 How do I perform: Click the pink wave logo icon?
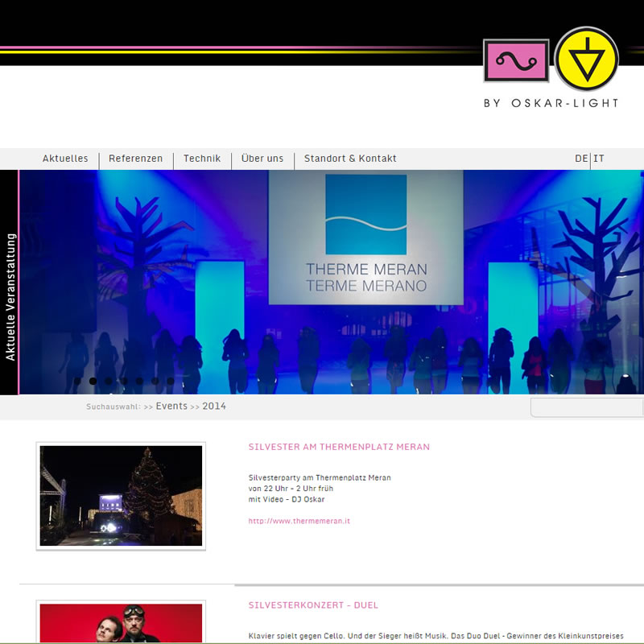tap(516, 61)
